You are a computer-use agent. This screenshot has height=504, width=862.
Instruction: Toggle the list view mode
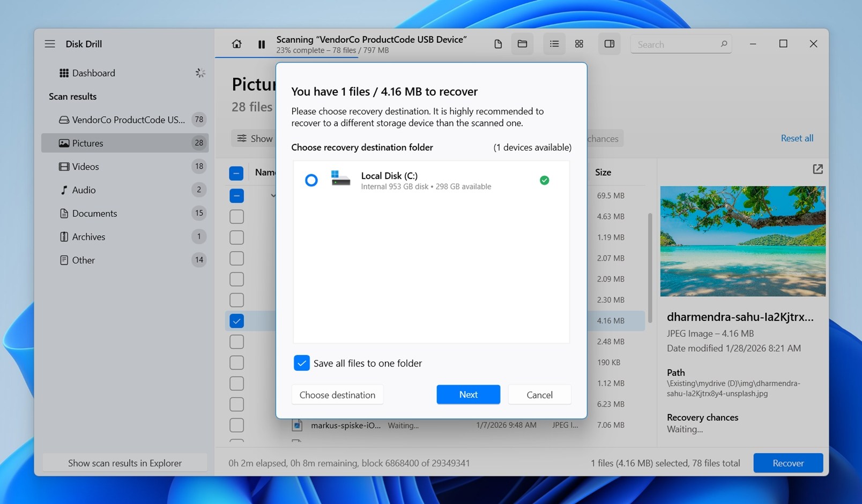click(x=554, y=44)
